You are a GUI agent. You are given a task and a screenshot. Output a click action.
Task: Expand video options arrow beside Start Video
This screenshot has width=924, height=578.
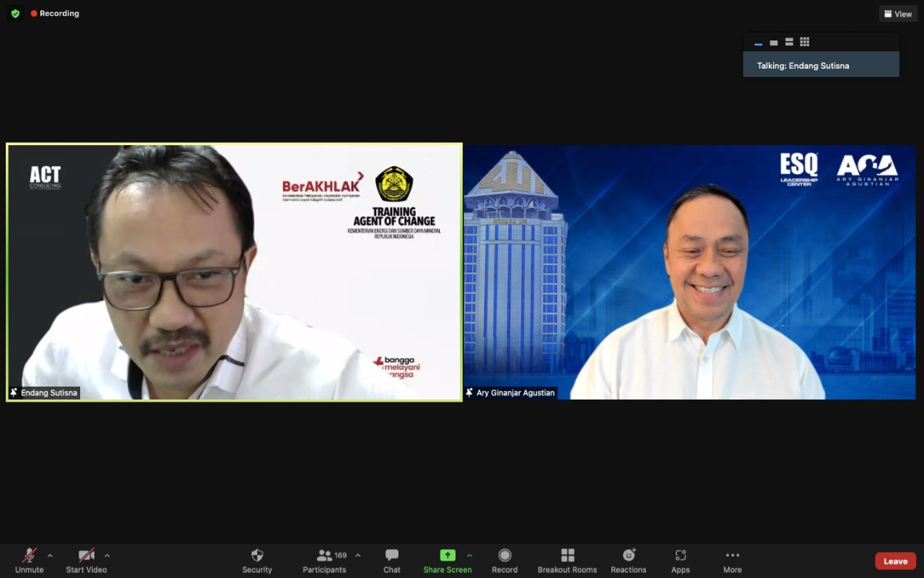pyautogui.click(x=107, y=556)
